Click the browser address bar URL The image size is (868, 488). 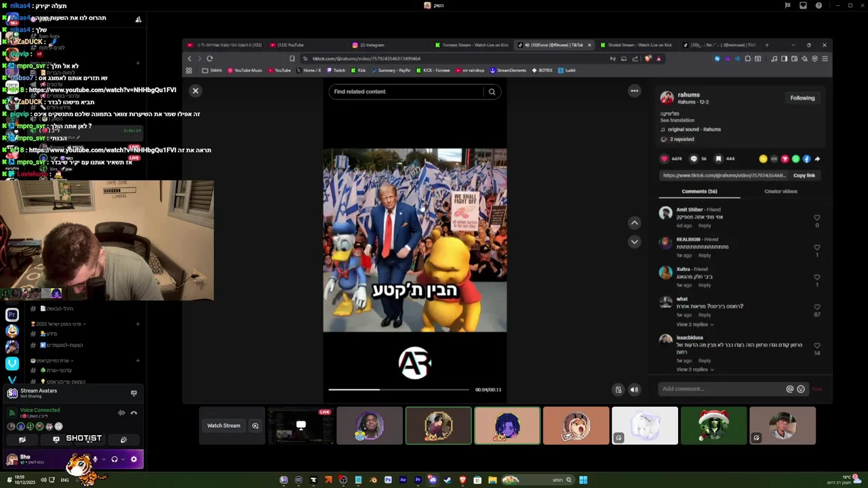[x=366, y=58]
